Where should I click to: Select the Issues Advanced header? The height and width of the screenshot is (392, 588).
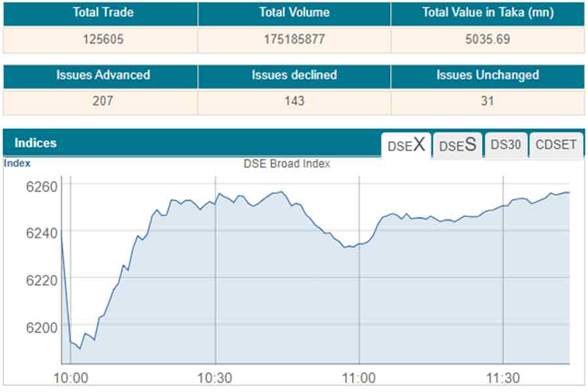point(103,75)
